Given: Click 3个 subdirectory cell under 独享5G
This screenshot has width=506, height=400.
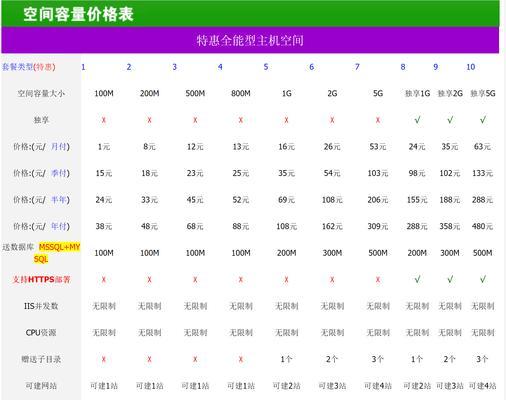Looking at the screenshot, I should pos(482,359).
